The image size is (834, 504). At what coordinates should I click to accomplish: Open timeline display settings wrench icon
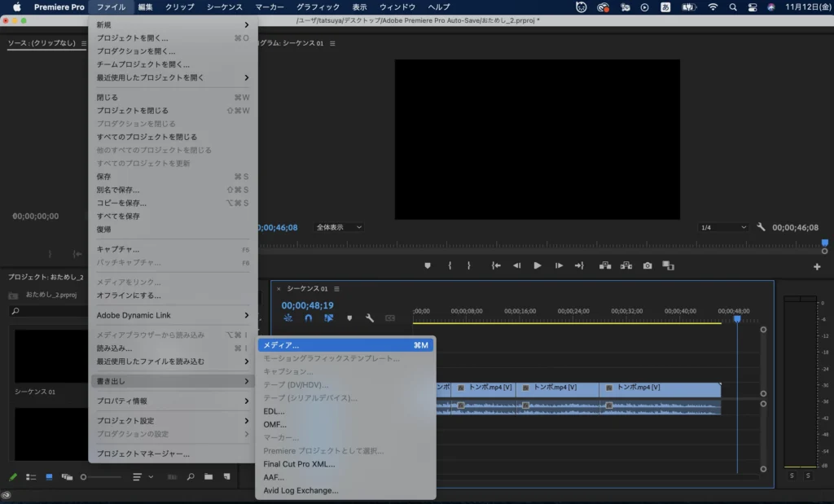click(369, 318)
